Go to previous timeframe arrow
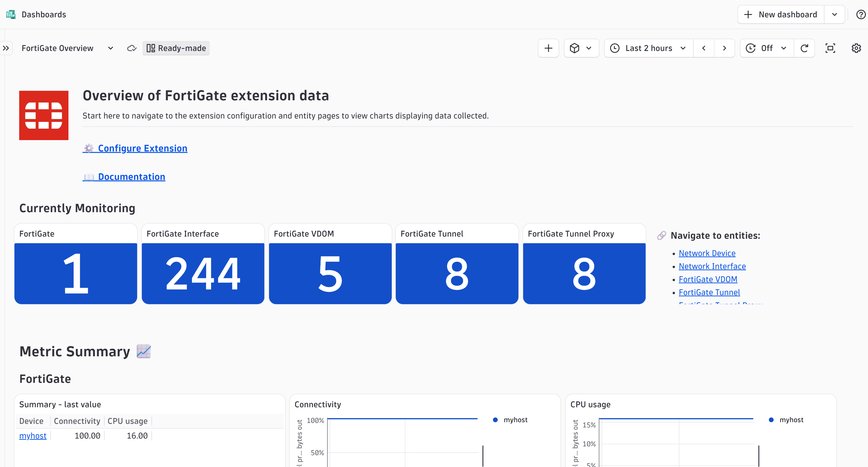The height and width of the screenshot is (467, 868). click(x=704, y=48)
